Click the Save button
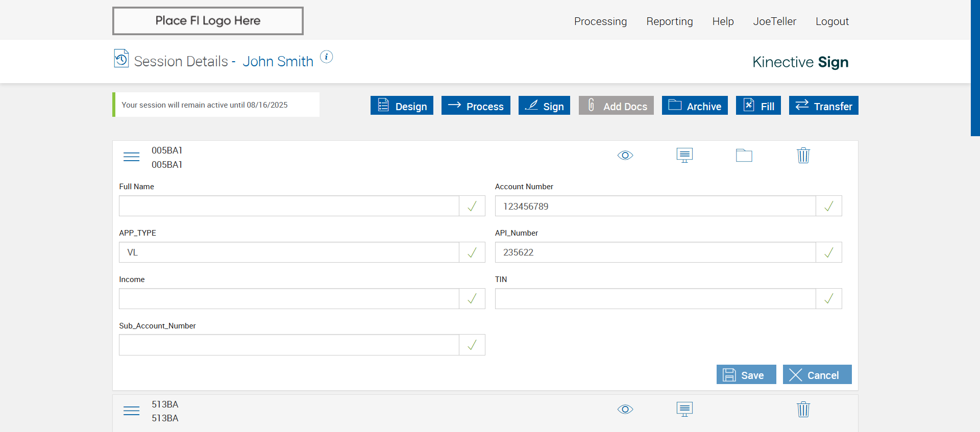The width and height of the screenshot is (980, 432). click(746, 375)
